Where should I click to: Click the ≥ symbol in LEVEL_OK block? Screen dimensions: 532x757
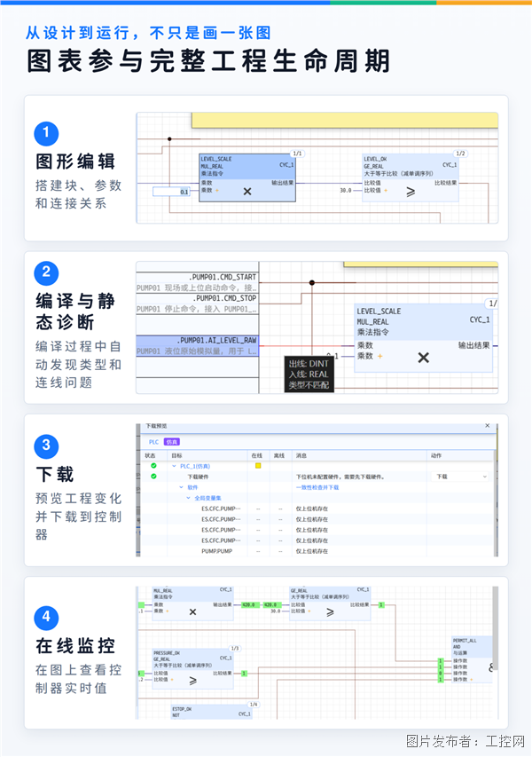411,193
